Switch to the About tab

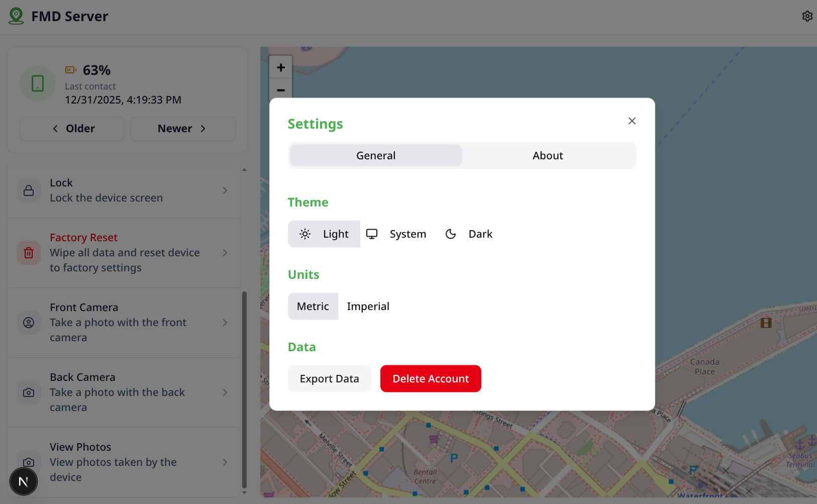tap(548, 155)
